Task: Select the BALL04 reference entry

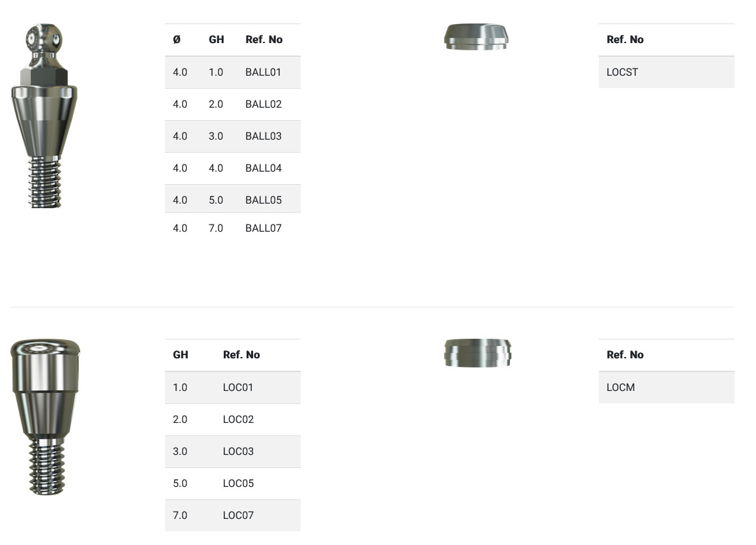Action: click(x=264, y=168)
